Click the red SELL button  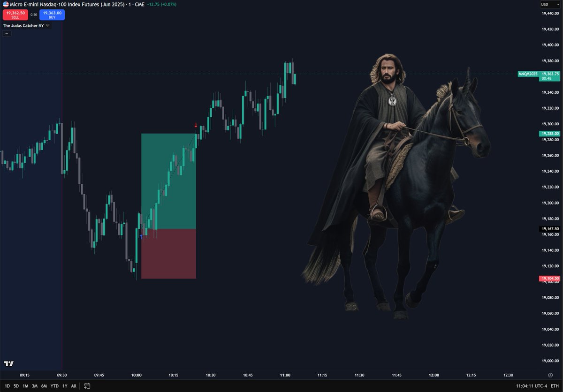click(15, 15)
